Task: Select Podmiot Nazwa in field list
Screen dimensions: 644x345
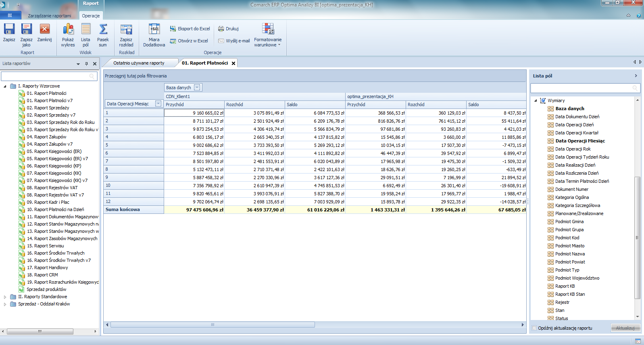Action: 570,254
